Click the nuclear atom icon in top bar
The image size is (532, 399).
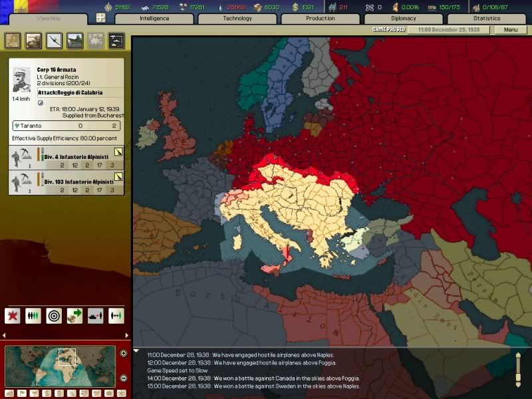(370, 7)
